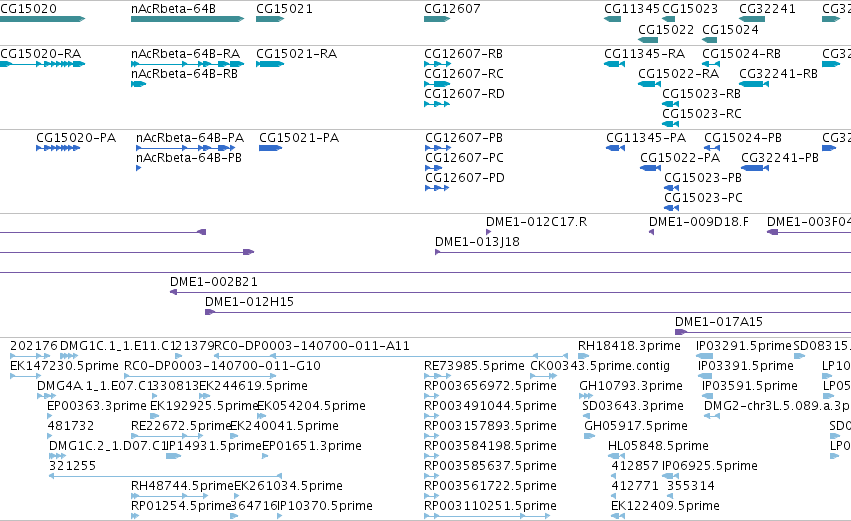
Task: Select protein CG15020-PA
Action: click(x=76, y=138)
